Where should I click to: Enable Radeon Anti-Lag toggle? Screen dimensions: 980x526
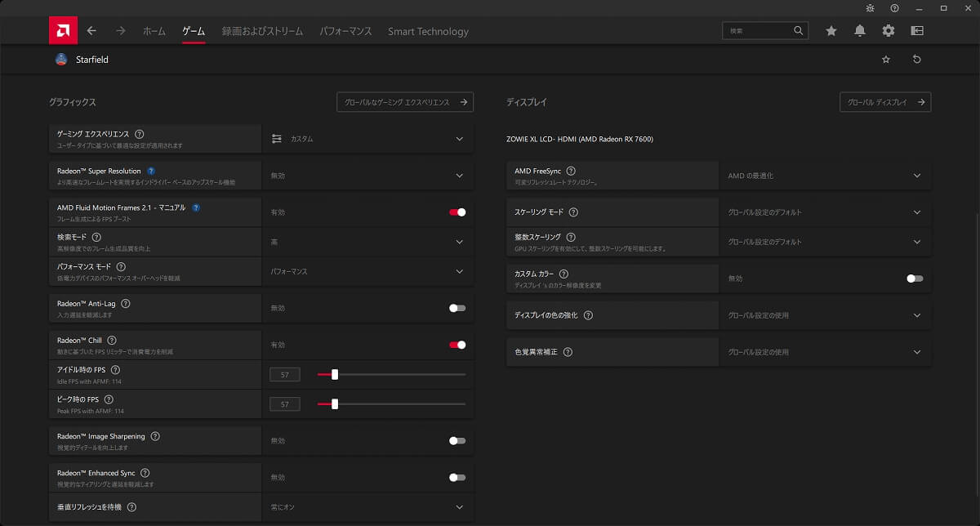pyautogui.click(x=457, y=308)
